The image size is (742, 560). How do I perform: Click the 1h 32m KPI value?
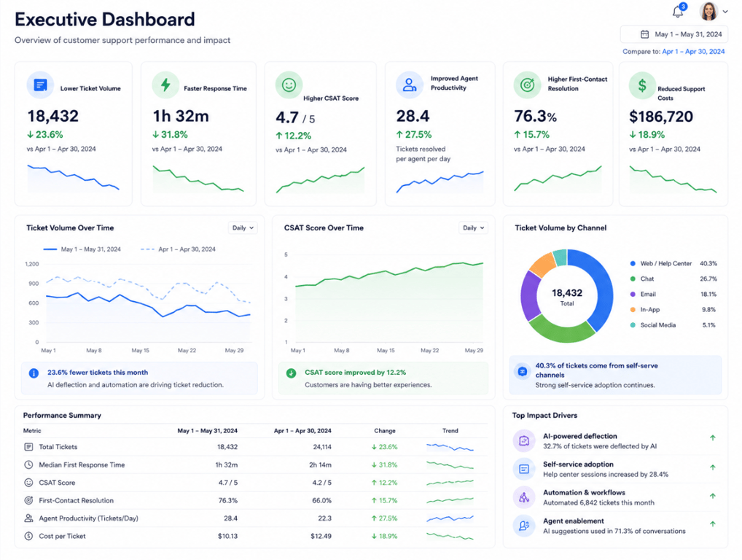pos(181,116)
